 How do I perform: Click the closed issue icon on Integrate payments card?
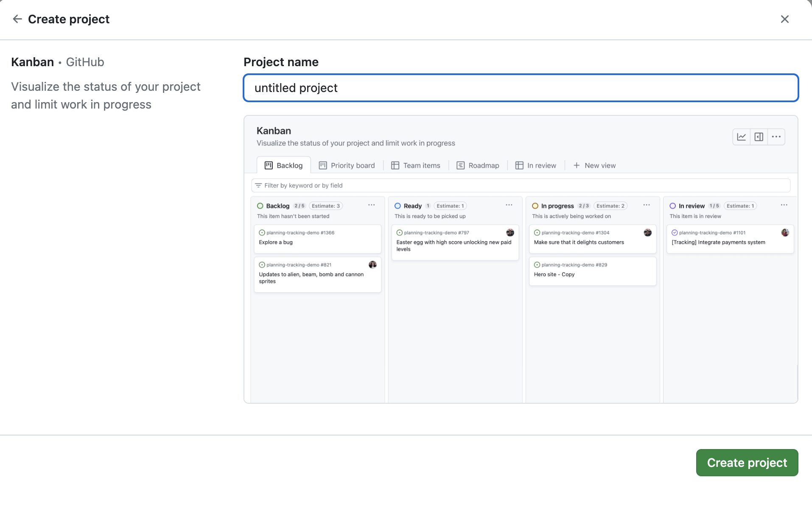pos(675,232)
